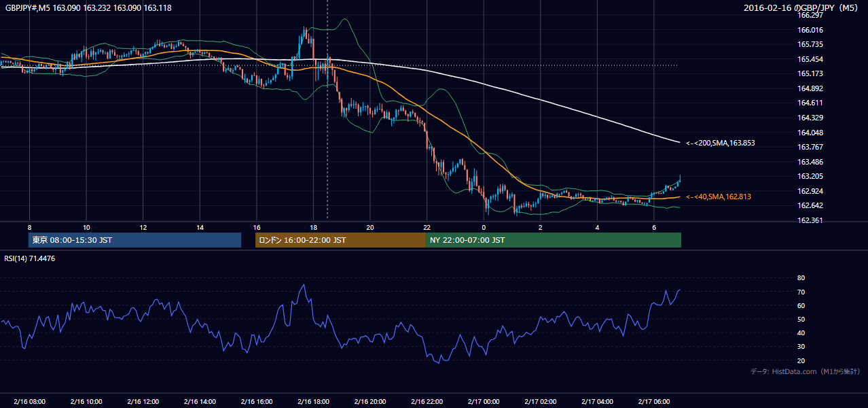The image size is (868, 408).
Task: Click the RSI scale value 80
Action: [x=801, y=278]
